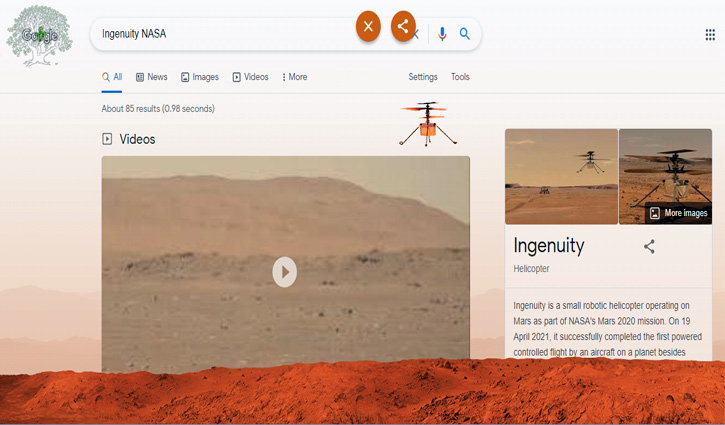725x425 pixels.
Task: Switch to the News tab
Action: 152,77
